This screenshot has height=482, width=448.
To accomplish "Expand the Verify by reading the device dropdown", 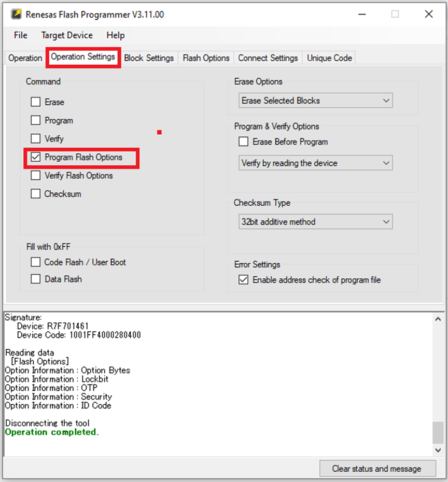I will [x=315, y=163].
